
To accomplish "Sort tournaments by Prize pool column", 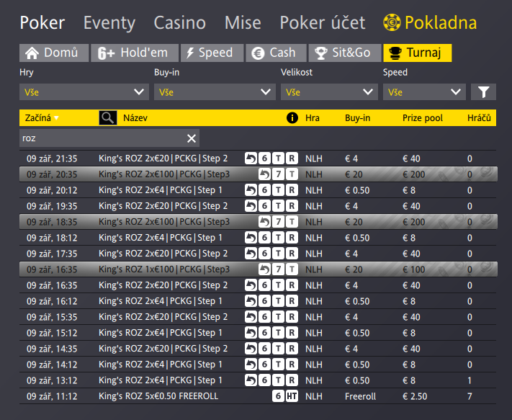I will 422,117.
